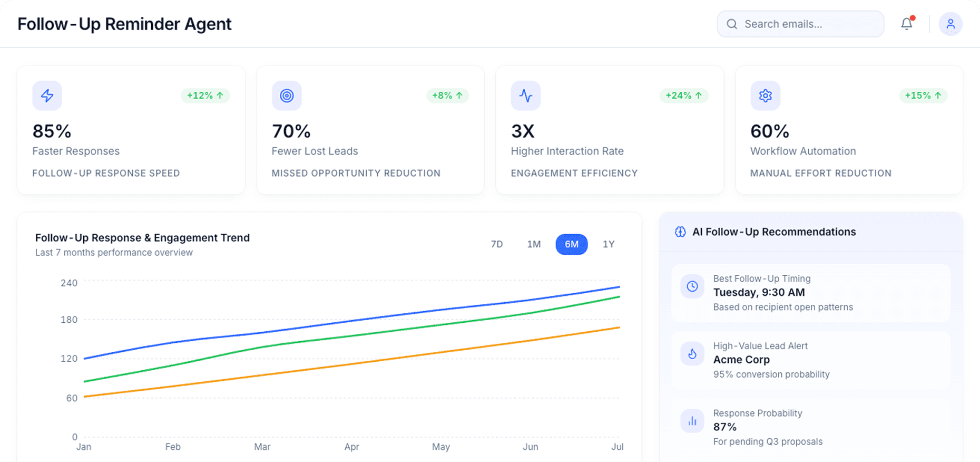
Task: Open the user profile avatar
Action: pyautogui.click(x=950, y=24)
